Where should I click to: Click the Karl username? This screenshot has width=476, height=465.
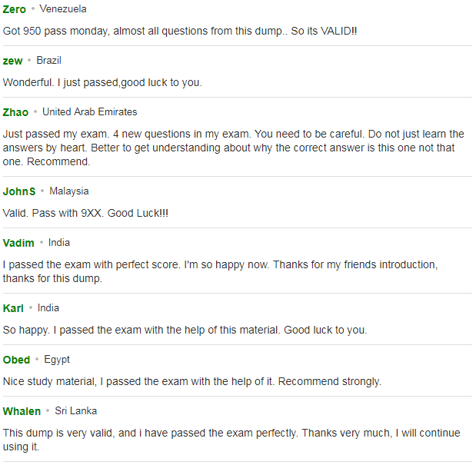tap(13, 308)
